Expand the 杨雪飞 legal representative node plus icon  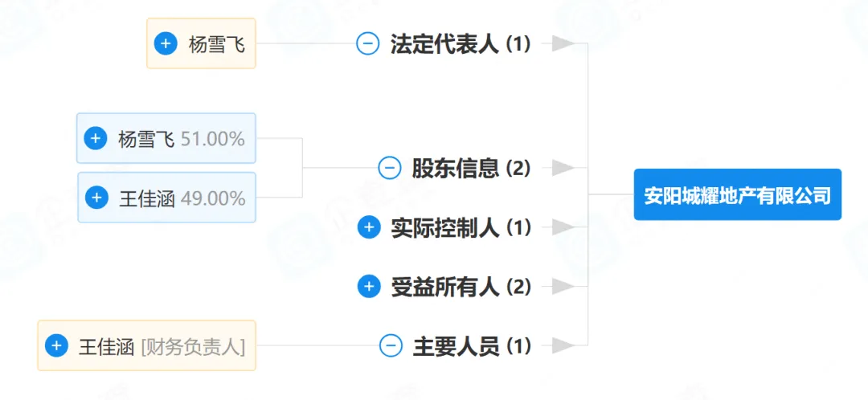click(x=166, y=43)
